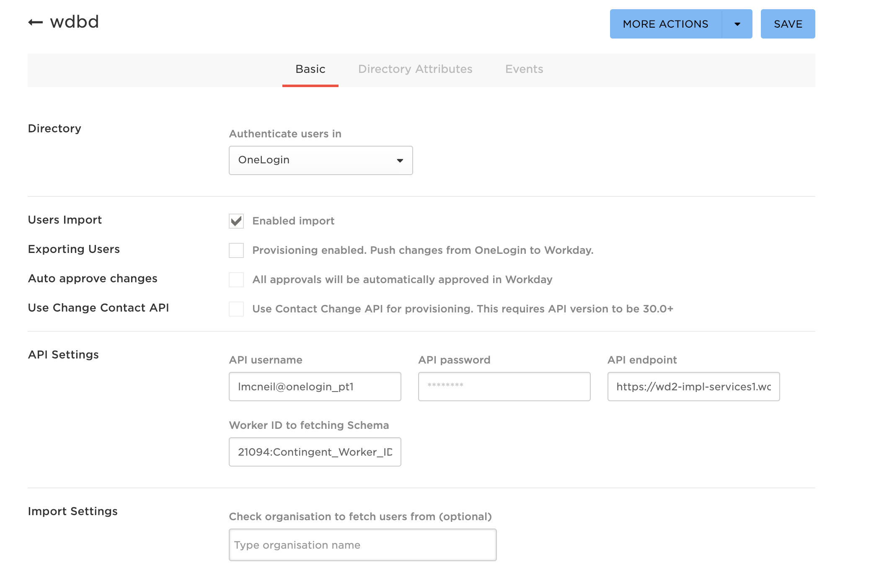The height and width of the screenshot is (588, 879).
Task: Click the Users Import section label
Action: tap(65, 220)
